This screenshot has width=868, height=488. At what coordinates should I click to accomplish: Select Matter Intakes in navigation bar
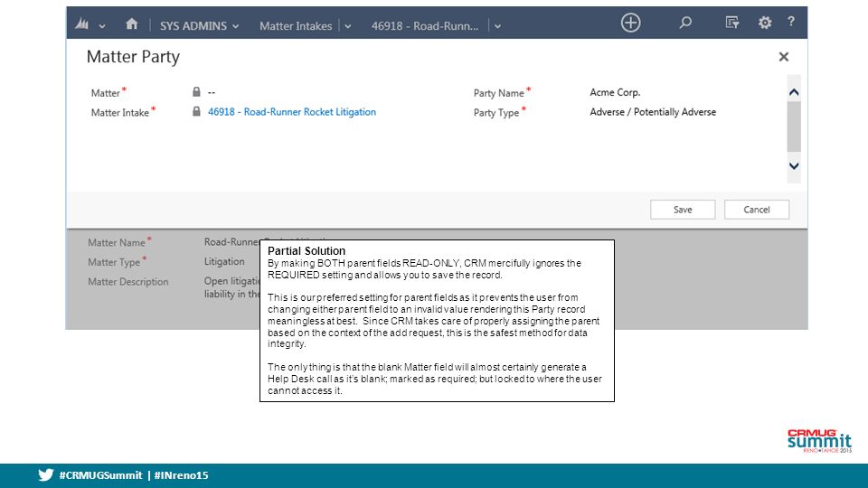tap(296, 26)
